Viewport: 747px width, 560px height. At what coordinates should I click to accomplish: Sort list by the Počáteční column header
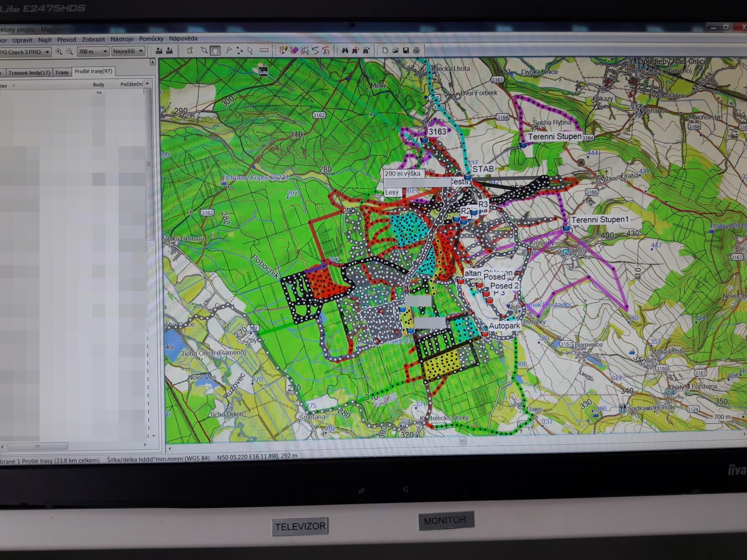pos(132,84)
